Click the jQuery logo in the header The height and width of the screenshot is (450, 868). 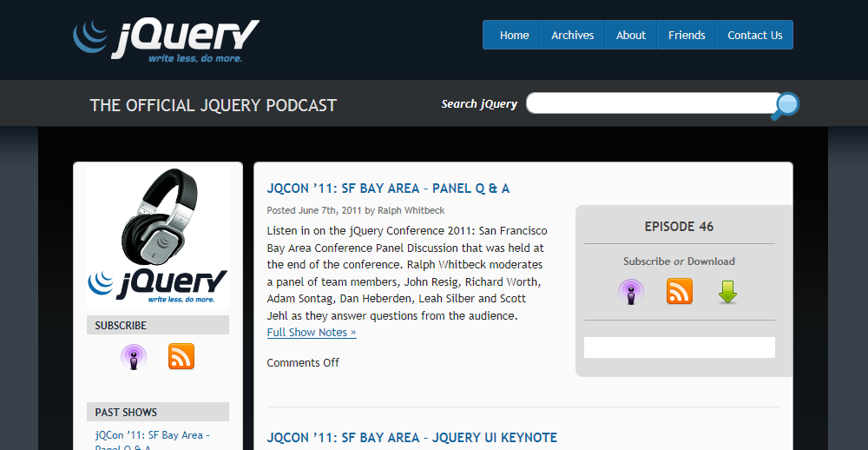tap(166, 41)
